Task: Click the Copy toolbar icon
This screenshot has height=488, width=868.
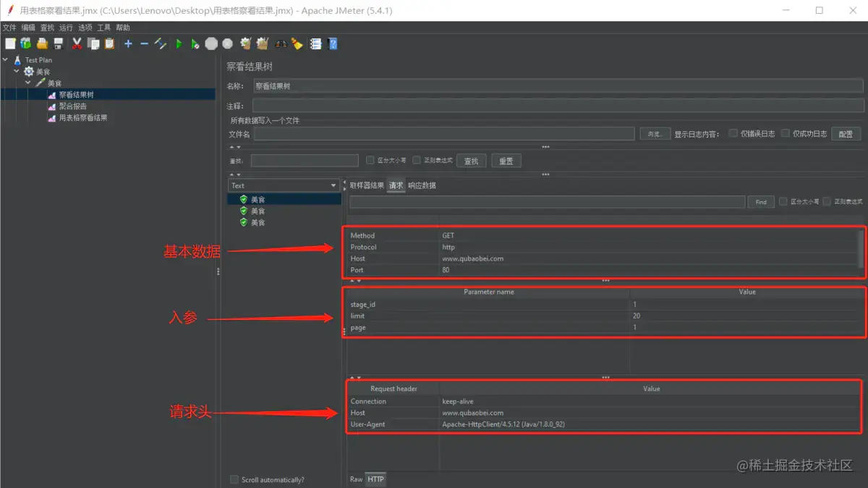Action: (x=93, y=43)
